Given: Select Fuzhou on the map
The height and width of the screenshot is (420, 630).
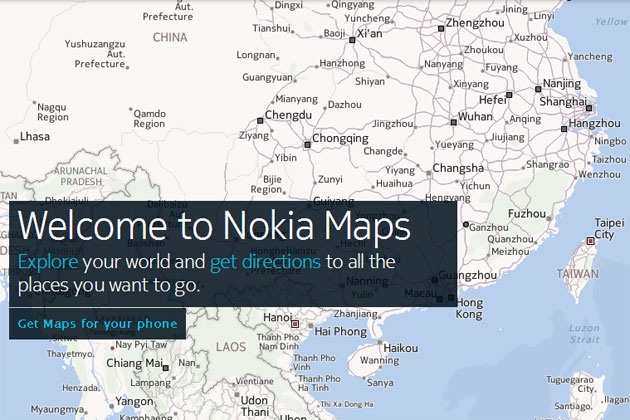Looking at the screenshot, I should tap(527, 213).
